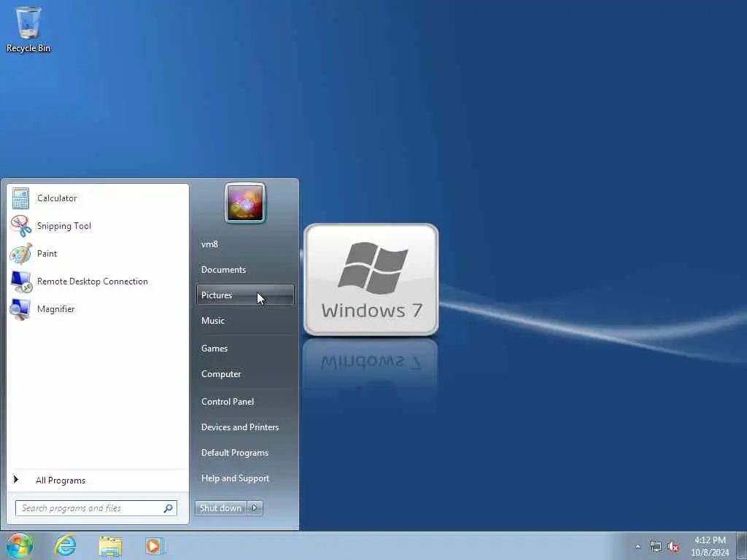The width and height of the screenshot is (747, 560).
Task: Open Games from the Start menu
Action: point(245,349)
